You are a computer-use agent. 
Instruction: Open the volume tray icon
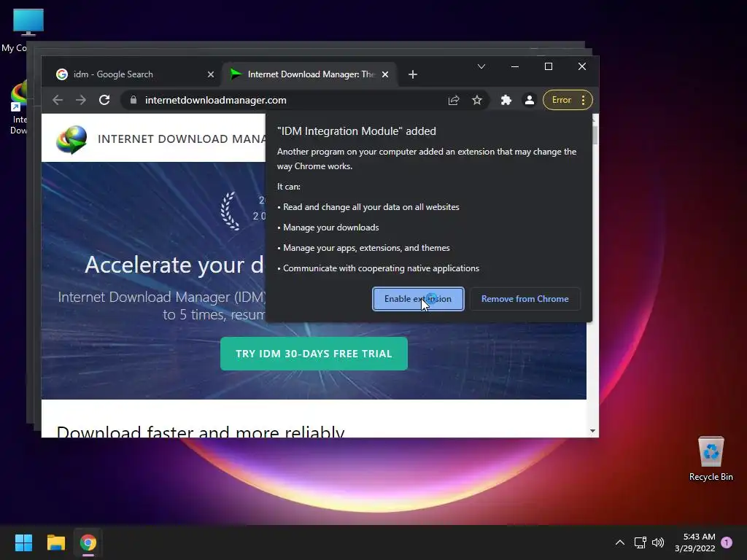click(x=658, y=542)
